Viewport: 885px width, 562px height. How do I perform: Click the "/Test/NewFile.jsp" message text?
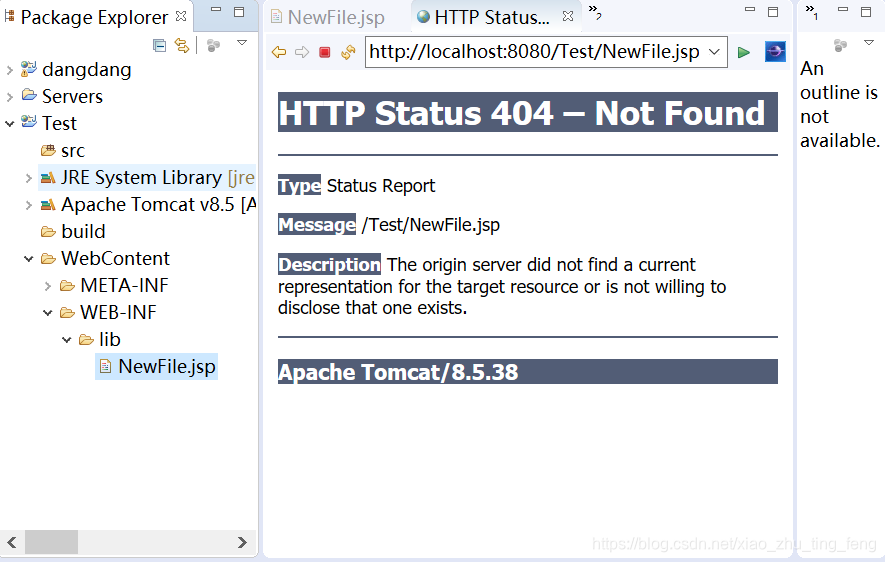(431, 225)
